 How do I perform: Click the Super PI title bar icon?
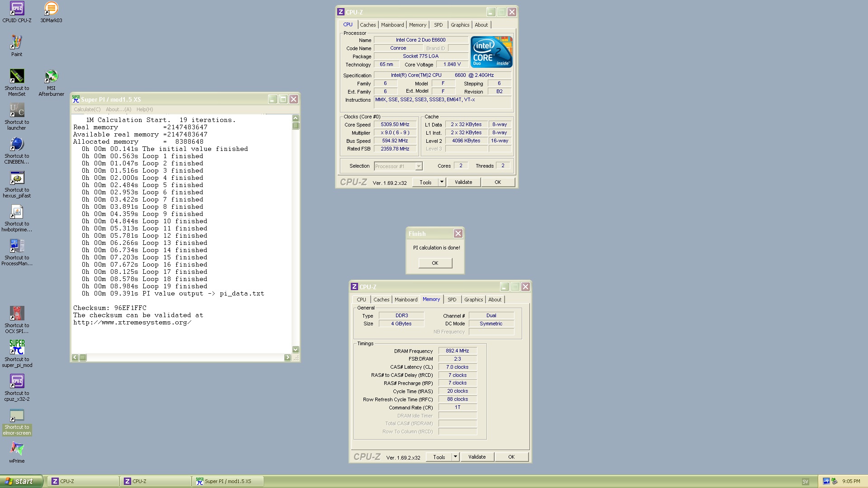[x=76, y=99]
